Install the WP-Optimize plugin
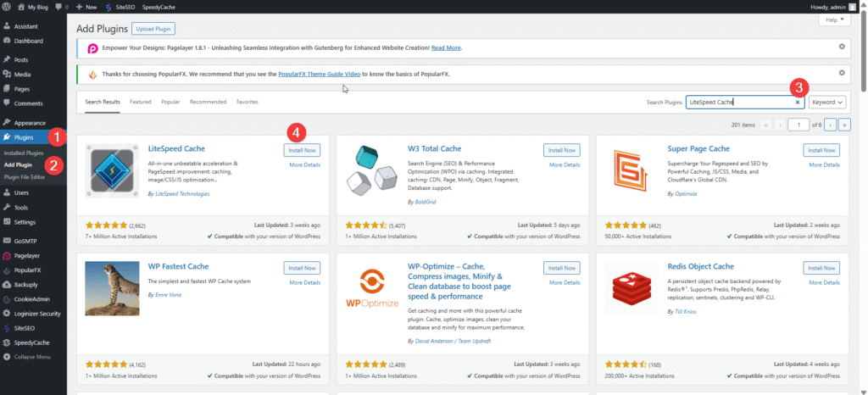The width and height of the screenshot is (868, 395). 562,268
